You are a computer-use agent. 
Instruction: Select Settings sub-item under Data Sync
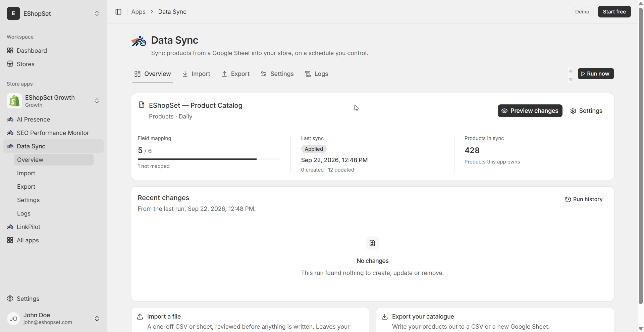pos(54,200)
